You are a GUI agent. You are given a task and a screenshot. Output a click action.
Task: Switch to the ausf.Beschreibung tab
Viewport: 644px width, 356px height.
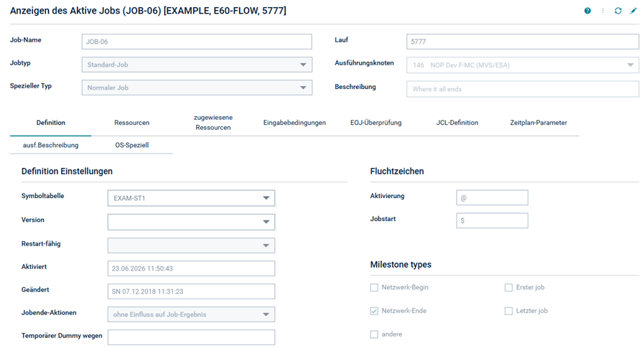tap(50, 145)
